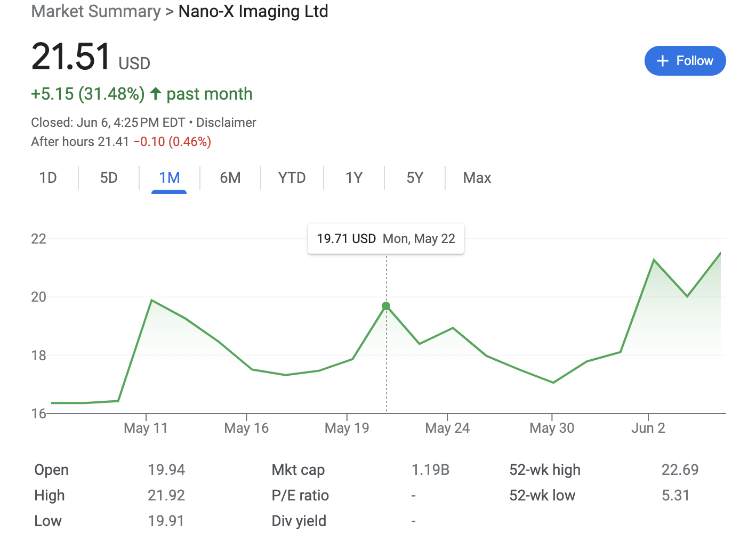Switch to the 5D time range

coord(109,178)
